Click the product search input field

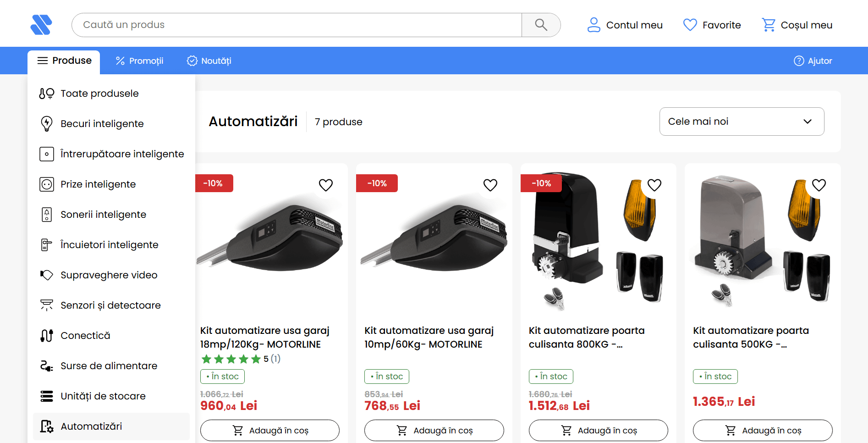coord(297,25)
